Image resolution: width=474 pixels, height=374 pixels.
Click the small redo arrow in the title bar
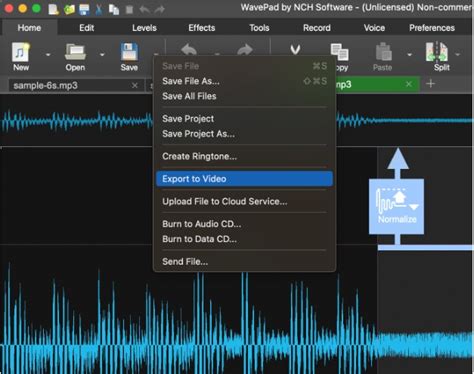click(x=160, y=9)
